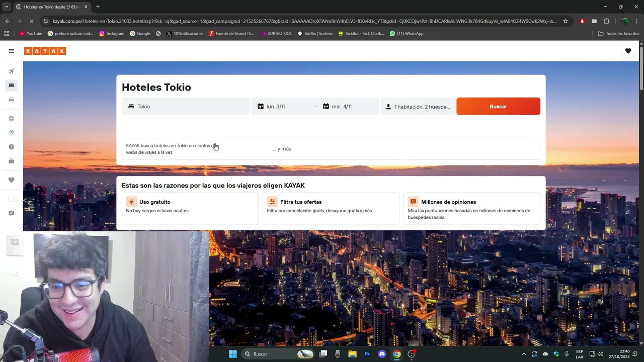This screenshot has height=362, width=644.
Task: Open File Explorer from the taskbar
Action: (352, 354)
